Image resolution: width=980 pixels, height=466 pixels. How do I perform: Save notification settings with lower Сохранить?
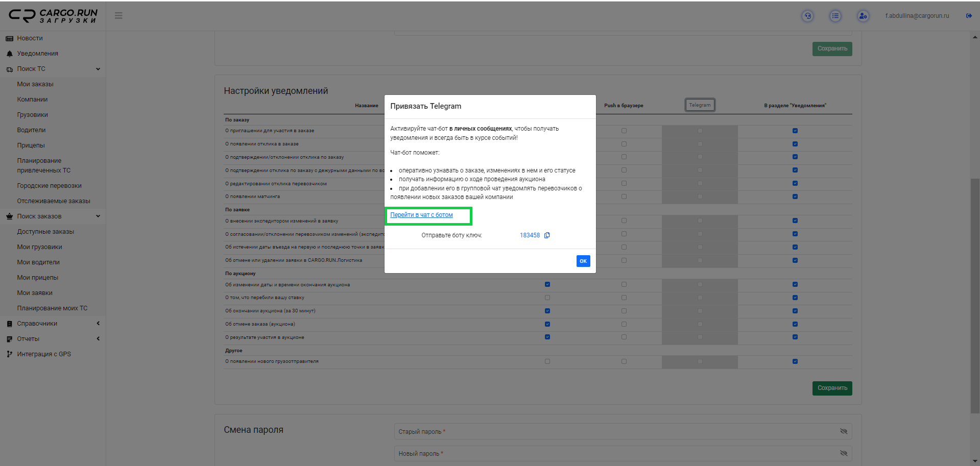(832, 388)
